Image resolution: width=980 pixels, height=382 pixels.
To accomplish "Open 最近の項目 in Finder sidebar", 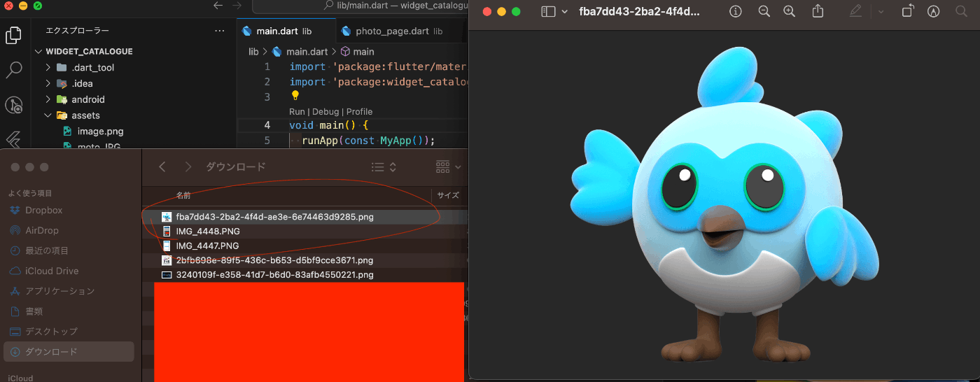I will (47, 251).
